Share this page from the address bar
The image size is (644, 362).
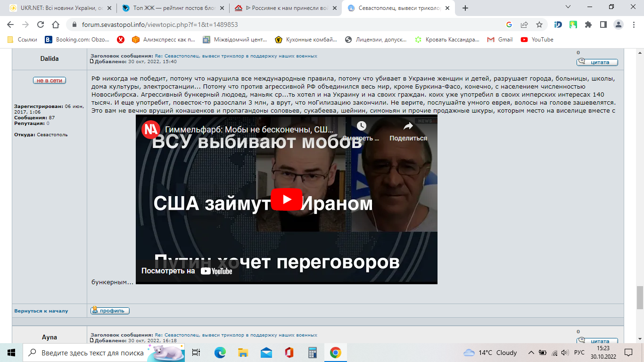(524, 25)
